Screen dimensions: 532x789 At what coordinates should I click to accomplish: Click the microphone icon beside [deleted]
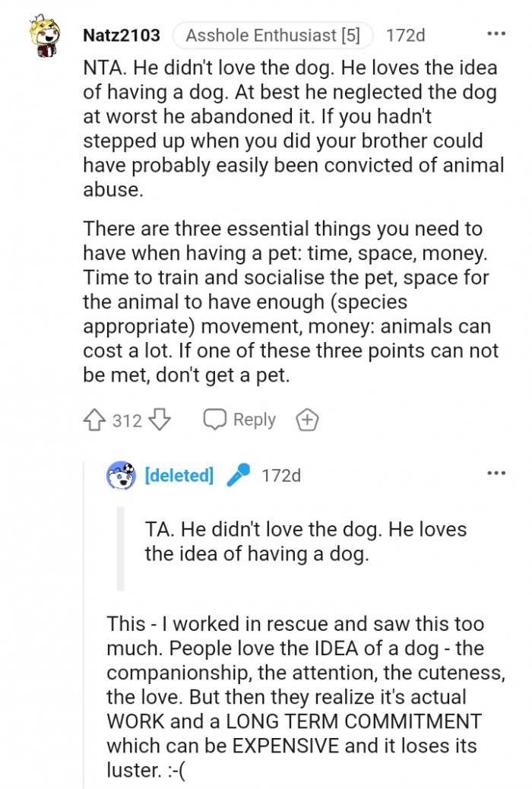pos(239,474)
